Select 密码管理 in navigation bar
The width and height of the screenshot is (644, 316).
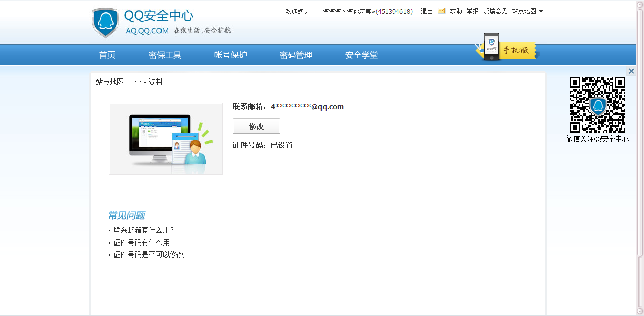coord(296,55)
